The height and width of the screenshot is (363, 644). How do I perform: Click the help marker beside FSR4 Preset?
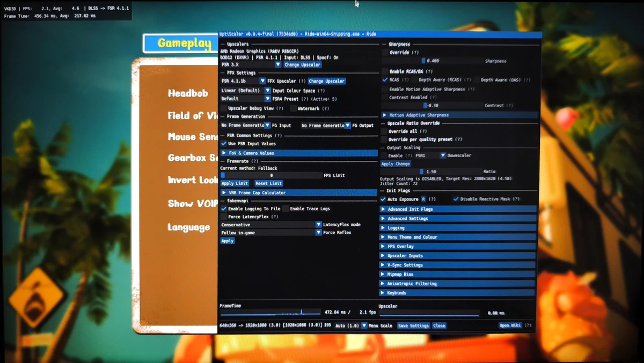(305, 99)
